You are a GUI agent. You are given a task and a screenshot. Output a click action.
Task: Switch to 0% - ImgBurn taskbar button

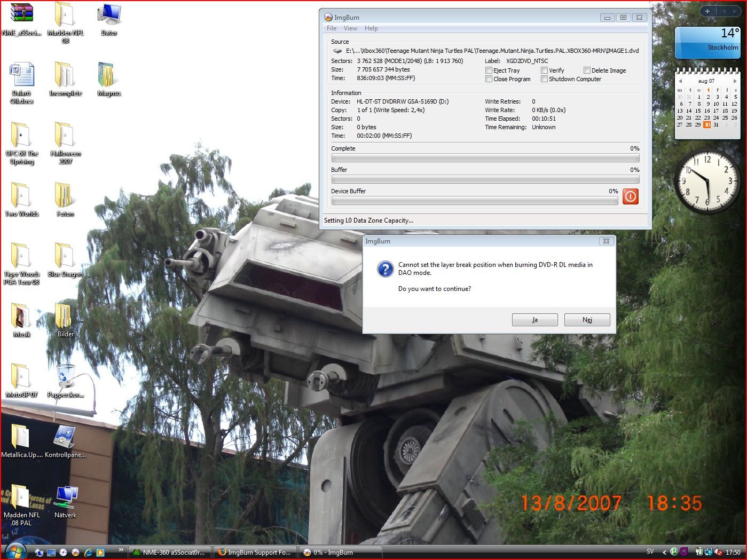pyautogui.click(x=340, y=553)
